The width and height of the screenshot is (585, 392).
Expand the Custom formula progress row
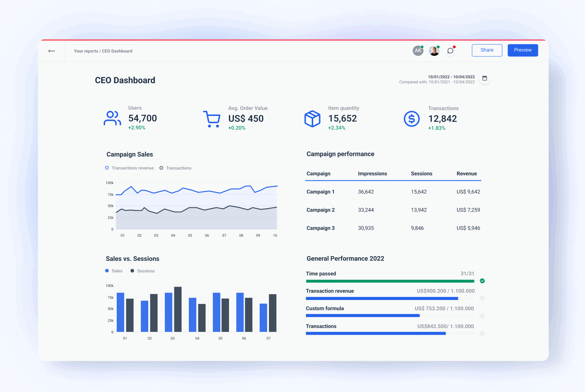[x=482, y=316]
